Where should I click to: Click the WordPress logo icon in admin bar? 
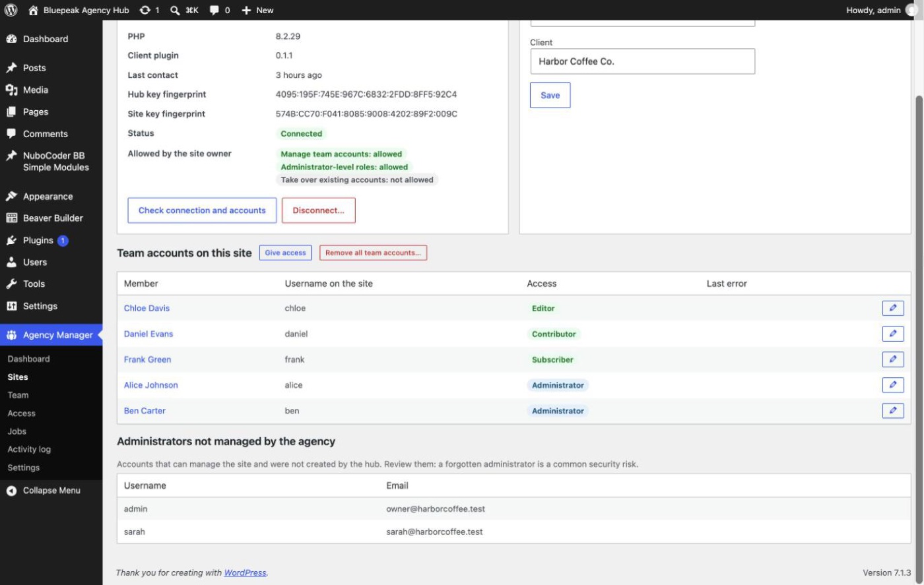(x=11, y=10)
